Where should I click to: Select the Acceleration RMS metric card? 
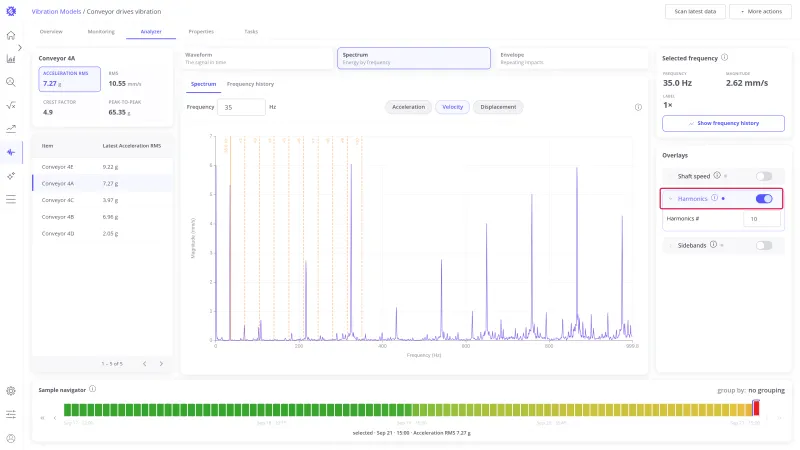coord(69,79)
